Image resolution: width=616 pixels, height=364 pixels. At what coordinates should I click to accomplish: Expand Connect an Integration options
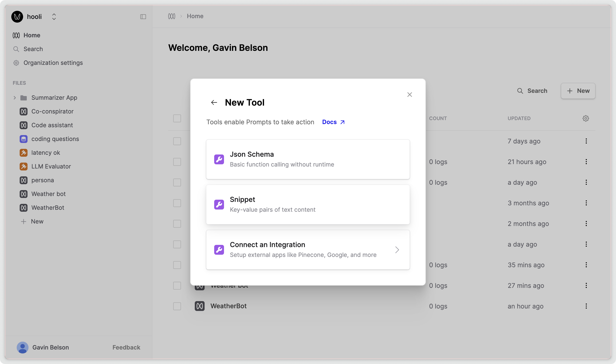(x=397, y=250)
